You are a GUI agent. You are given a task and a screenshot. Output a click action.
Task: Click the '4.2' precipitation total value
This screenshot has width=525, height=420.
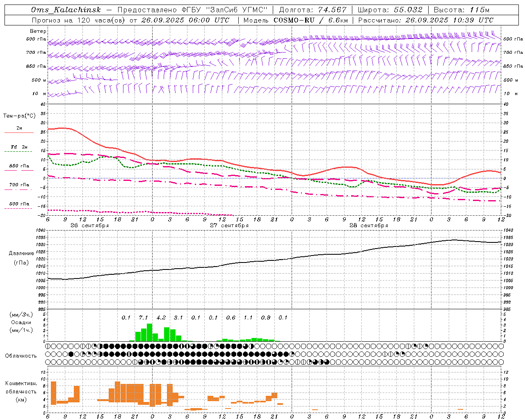click(x=161, y=317)
